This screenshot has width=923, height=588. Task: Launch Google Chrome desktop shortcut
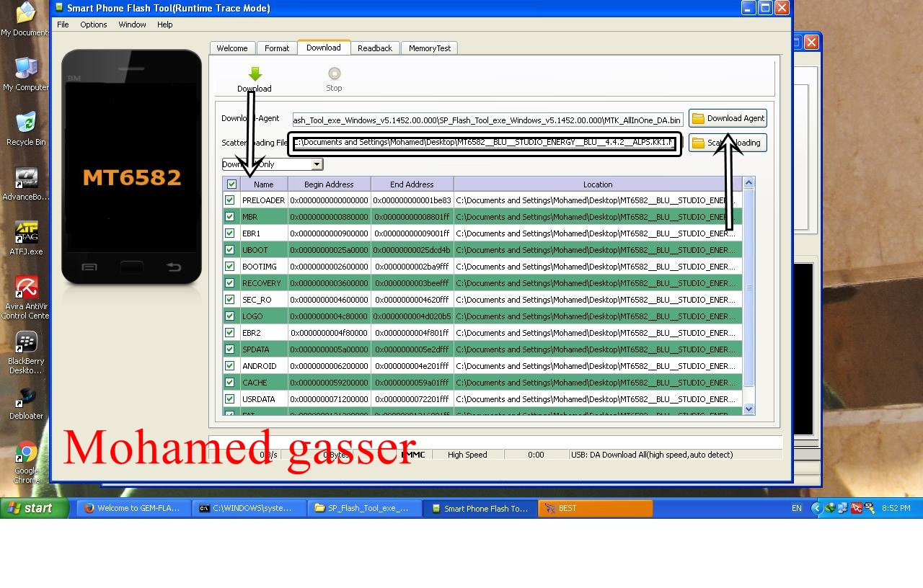pyautogui.click(x=26, y=462)
